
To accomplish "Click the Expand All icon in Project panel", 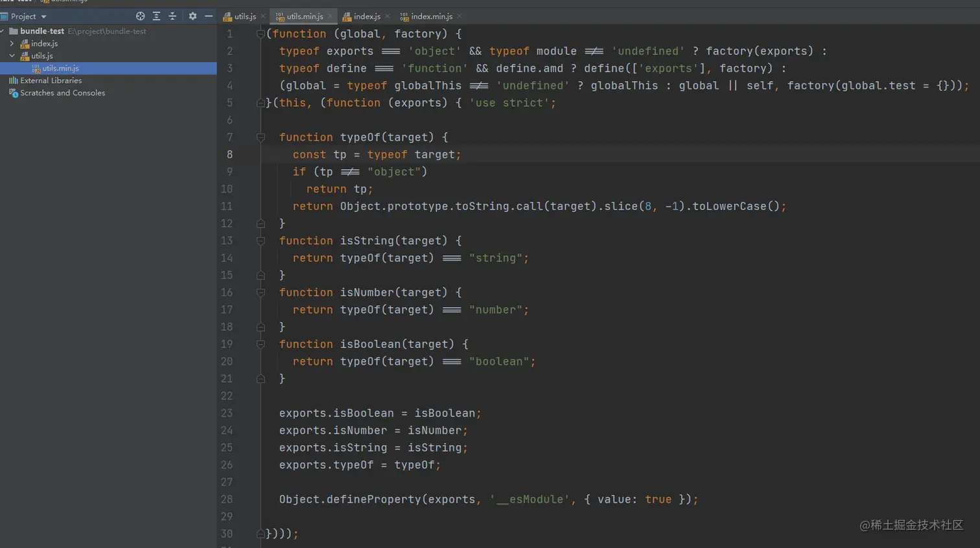I will [156, 16].
